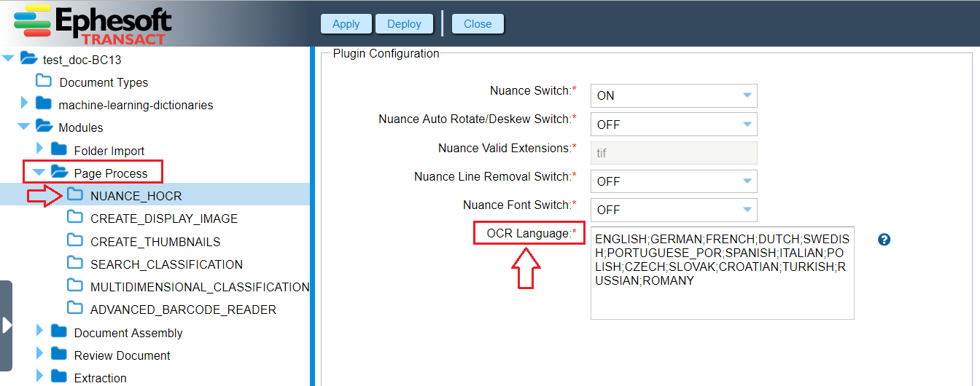Open the SEARCH_CLASSIFICATION plugin
Image resolution: width=980 pixels, height=386 pixels.
(x=167, y=264)
